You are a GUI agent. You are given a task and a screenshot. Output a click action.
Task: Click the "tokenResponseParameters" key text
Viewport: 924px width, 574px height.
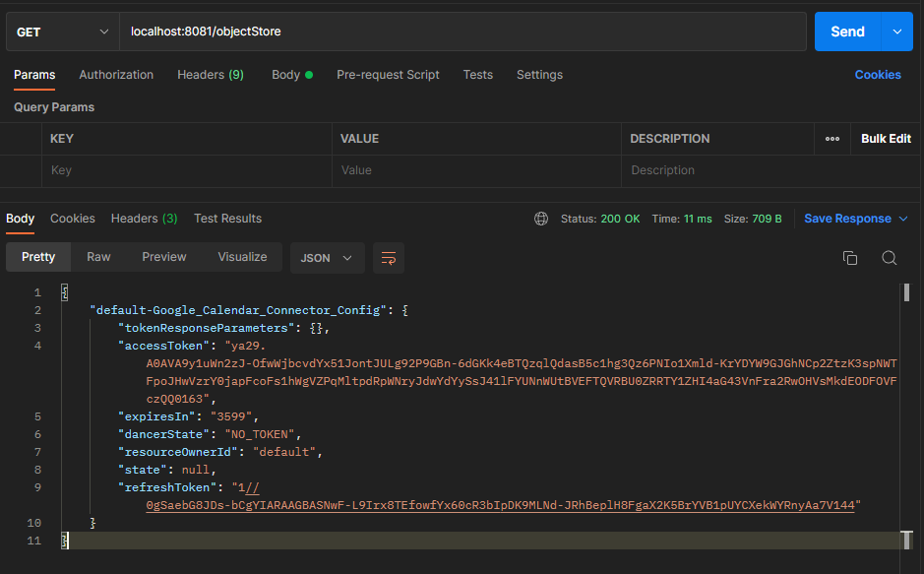pyautogui.click(x=207, y=328)
